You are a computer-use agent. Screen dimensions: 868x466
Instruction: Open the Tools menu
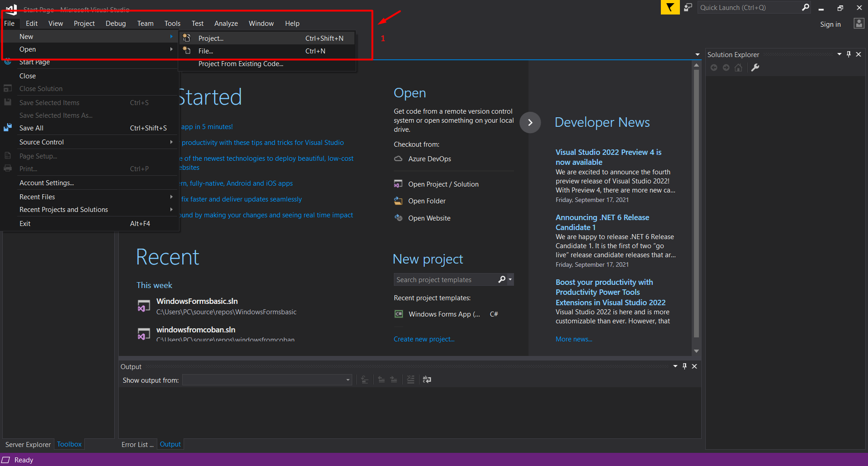[x=172, y=23]
